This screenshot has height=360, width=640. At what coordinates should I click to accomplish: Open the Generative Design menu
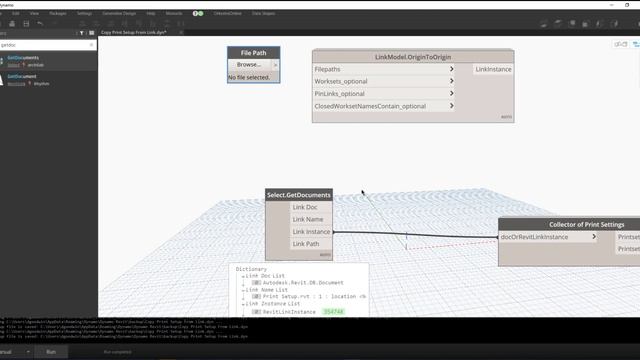coord(119,13)
